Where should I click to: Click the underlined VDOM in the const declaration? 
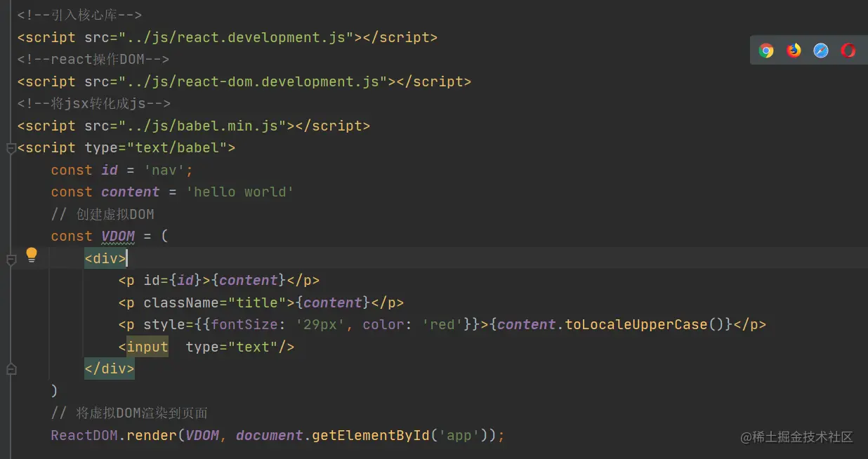click(118, 236)
